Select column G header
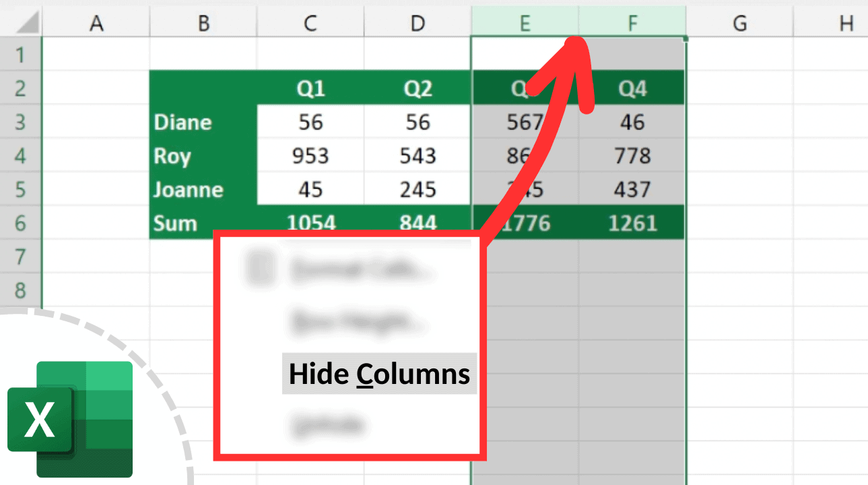Image resolution: width=868 pixels, height=485 pixels. [739, 21]
